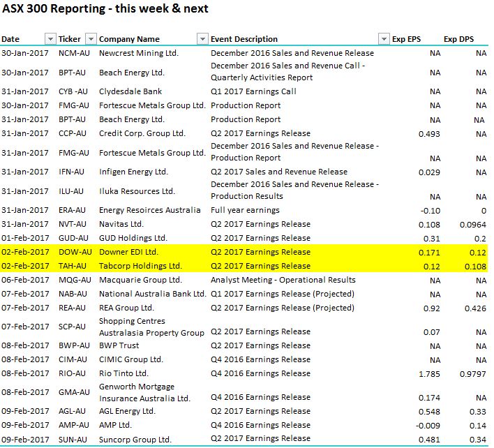The height and width of the screenshot is (448, 494).
Task: Click the ERA-AU ticker cell
Action: [72, 210]
